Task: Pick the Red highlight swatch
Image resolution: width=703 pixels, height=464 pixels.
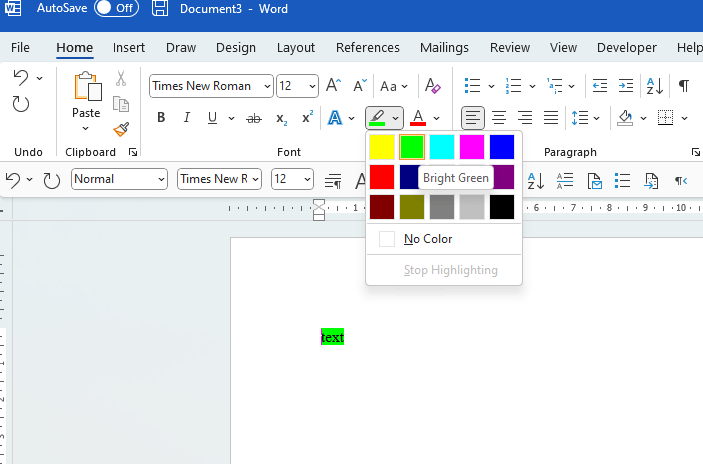Action: pyautogui.click(x=382, y=177)
